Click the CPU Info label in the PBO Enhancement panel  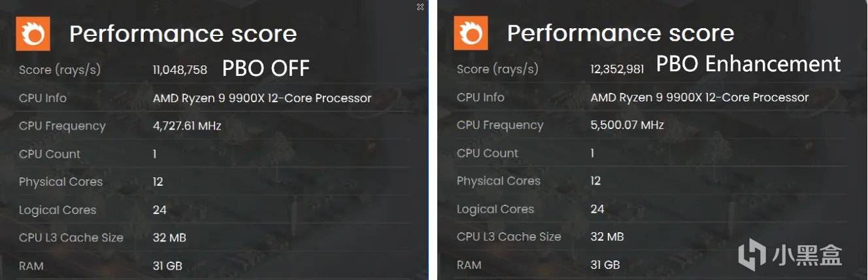(481, 97)
